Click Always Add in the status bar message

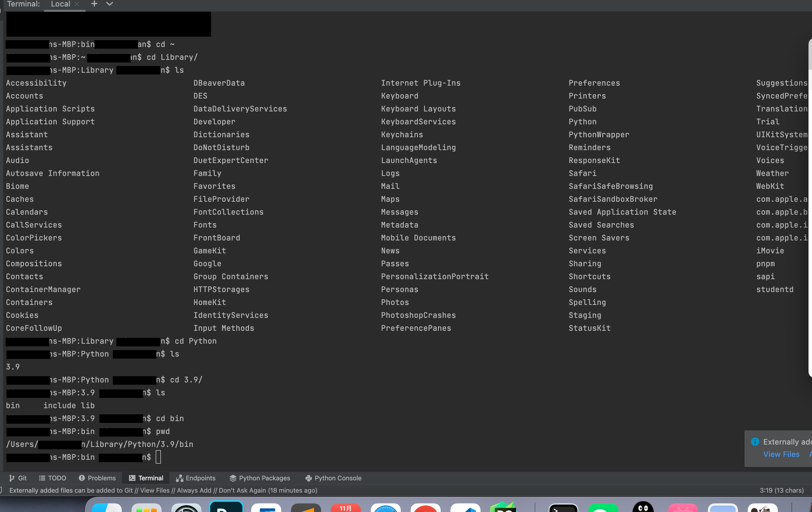coord(194,490)
